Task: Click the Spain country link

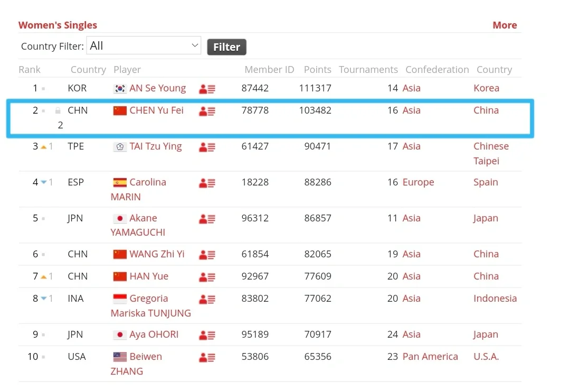Action: pyautogui.click(x=486, y=182)
